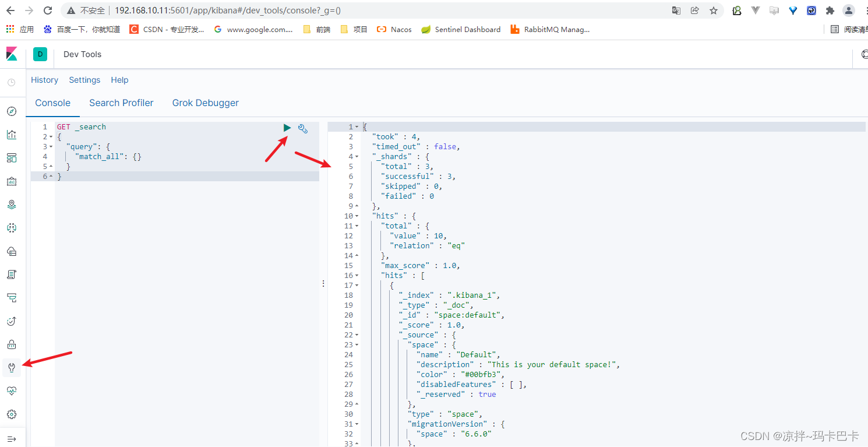The image size is (868, 447).
Task: Open the RabbitMQ Management bookmark
Action: [550, 29]
